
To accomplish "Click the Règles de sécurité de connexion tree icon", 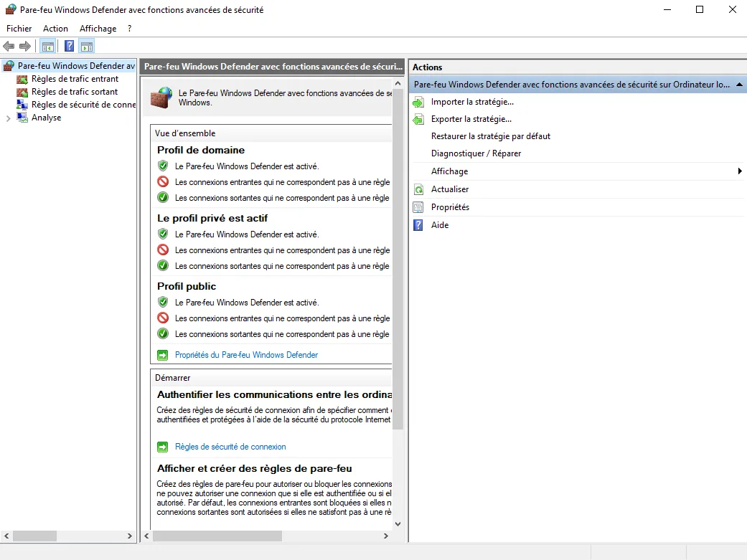I will (22, 105).
